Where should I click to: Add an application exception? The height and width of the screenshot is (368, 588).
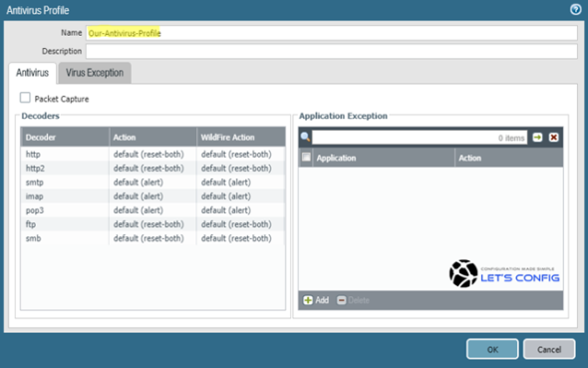316,300
